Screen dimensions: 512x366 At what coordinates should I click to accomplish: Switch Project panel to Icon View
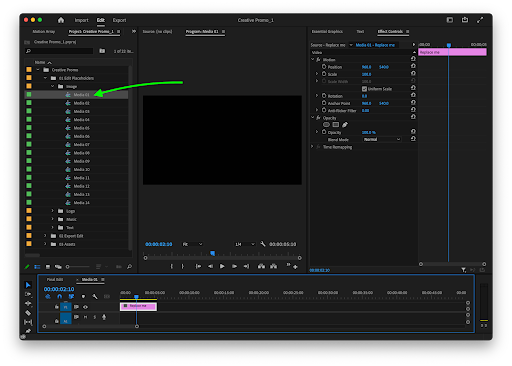pyautogui.click(x=48, y=267)
